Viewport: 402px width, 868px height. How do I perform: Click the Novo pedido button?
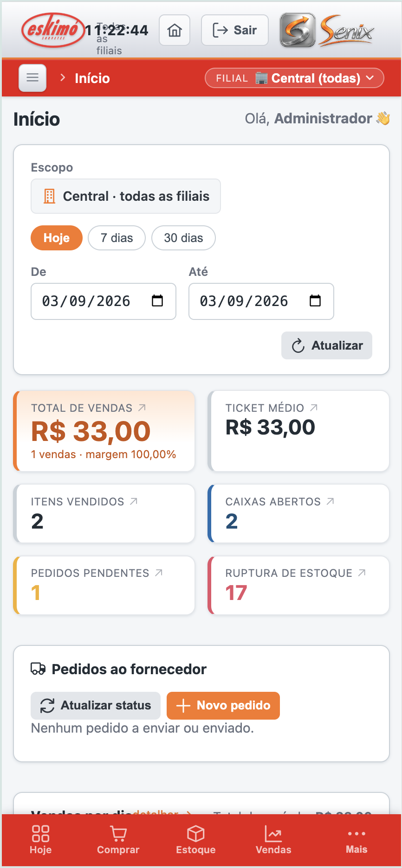(223, 706)
